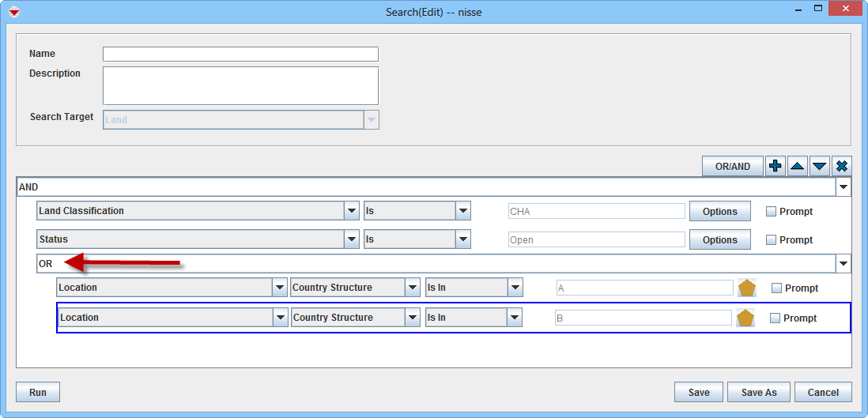
Task: Click the move up arrow icon
Action: [x=798, y=166]
